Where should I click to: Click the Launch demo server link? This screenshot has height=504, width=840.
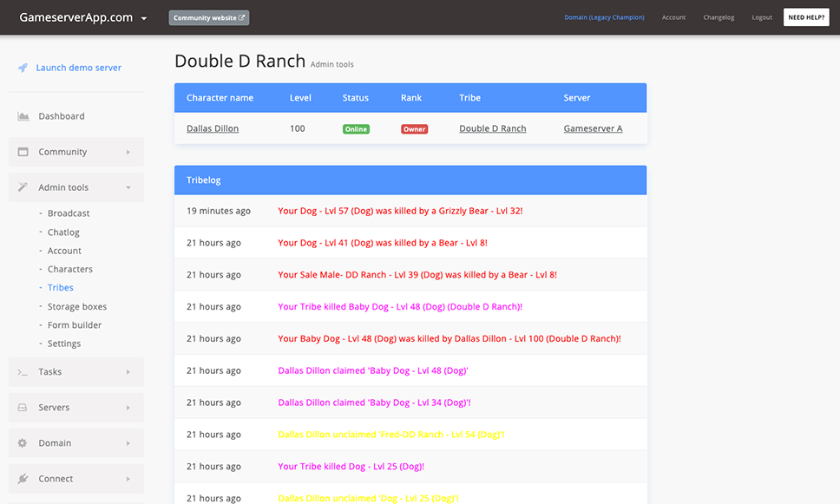(x=79, y=68)
